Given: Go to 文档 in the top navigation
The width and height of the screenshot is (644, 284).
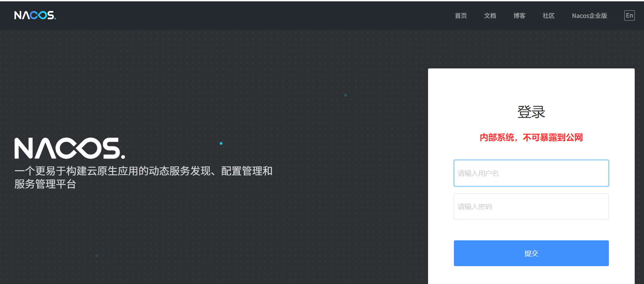Looking at the screenshot, I should point(490,16).
